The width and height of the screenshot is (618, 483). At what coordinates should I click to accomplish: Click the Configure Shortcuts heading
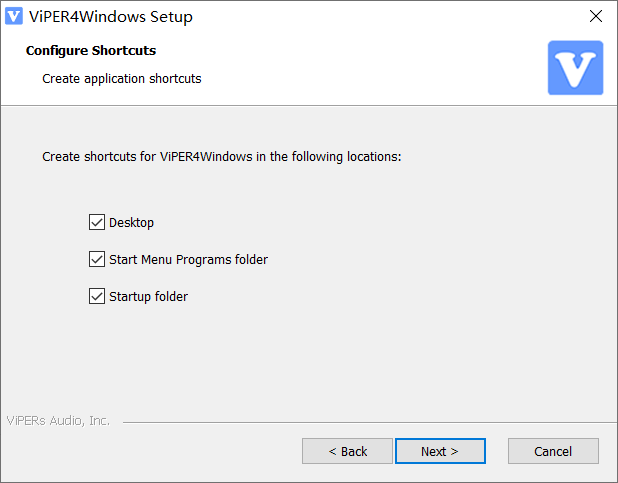pos(91,51)
